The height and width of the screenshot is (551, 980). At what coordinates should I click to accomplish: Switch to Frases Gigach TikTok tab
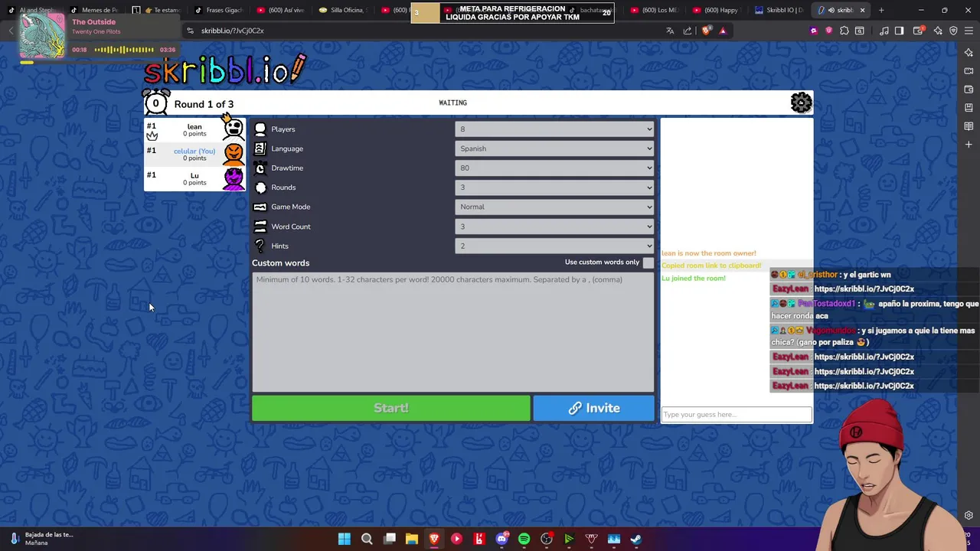click(x=219, y=10)
